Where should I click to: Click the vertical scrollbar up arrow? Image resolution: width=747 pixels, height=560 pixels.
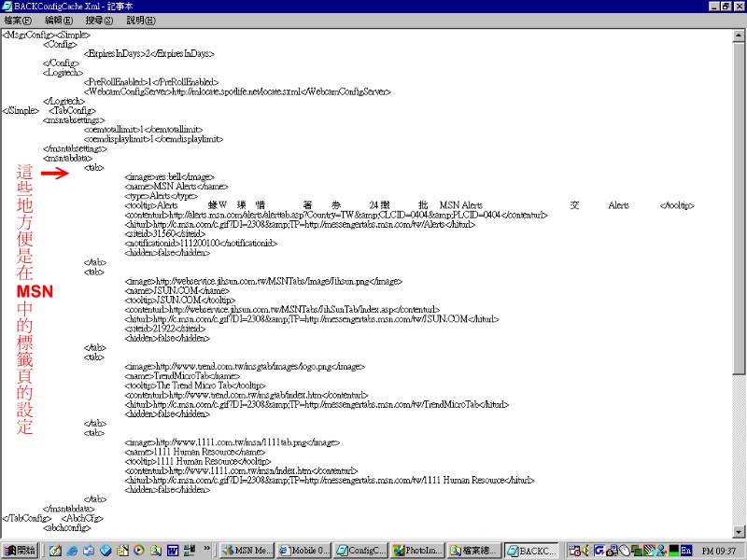[739, 35]
